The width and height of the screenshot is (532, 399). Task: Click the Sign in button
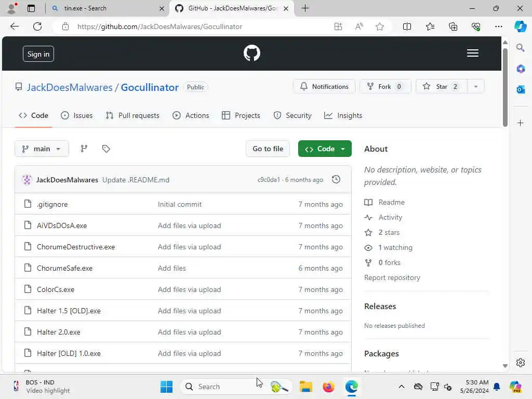pos(38,54)
